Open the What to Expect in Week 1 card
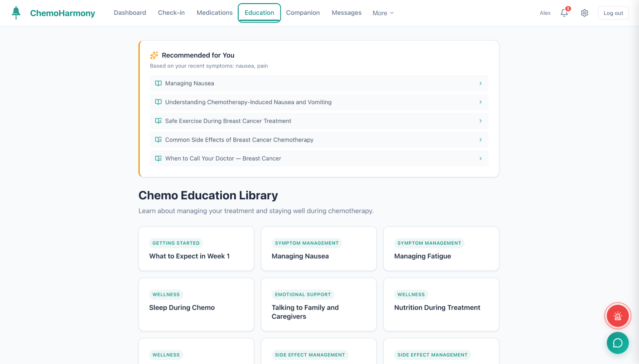Viewport: 639px width, 364px height. coord(196,249)
